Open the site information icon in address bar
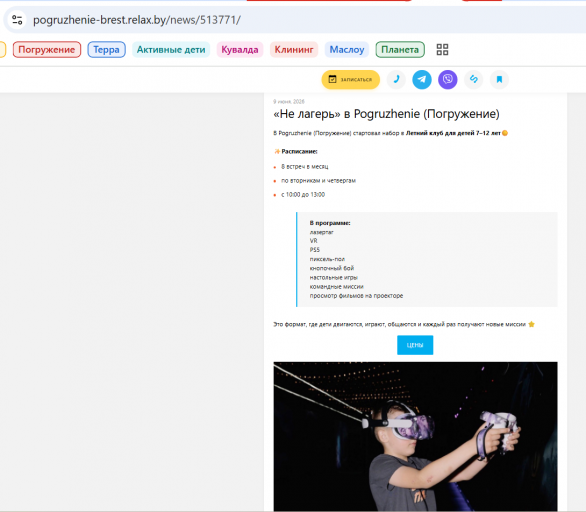 coord(17,20)
